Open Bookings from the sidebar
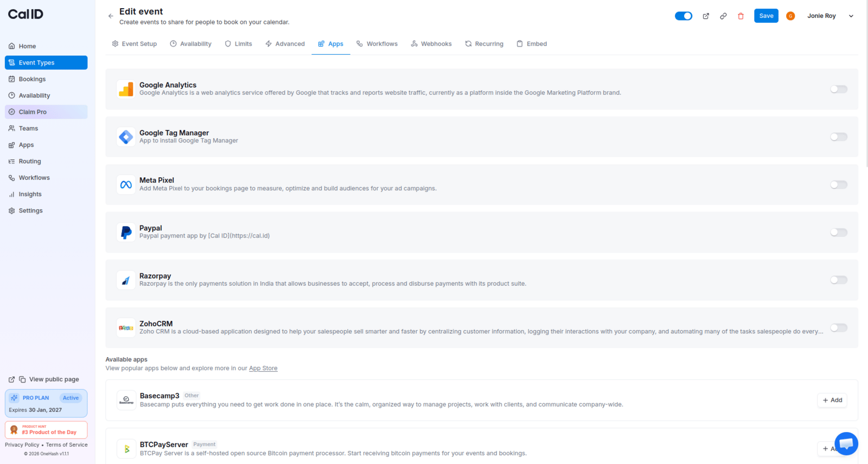868x464 pixels. tap(46, 79)
